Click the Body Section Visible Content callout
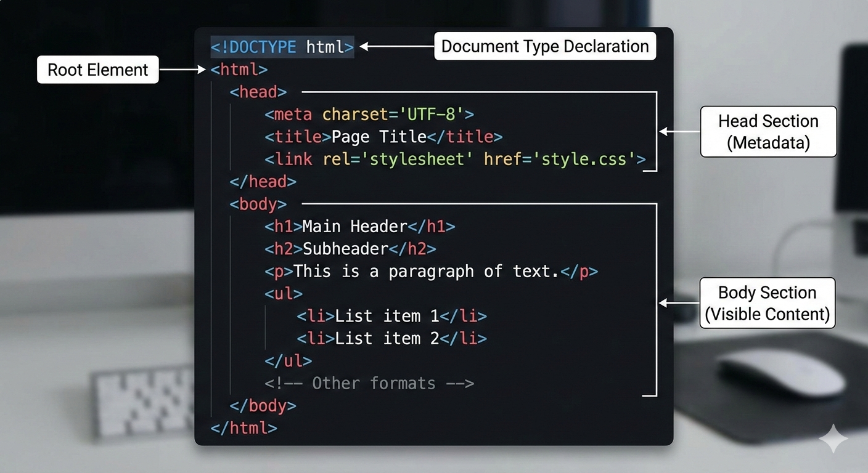The image size is (868, 473). tap(767, 303)
